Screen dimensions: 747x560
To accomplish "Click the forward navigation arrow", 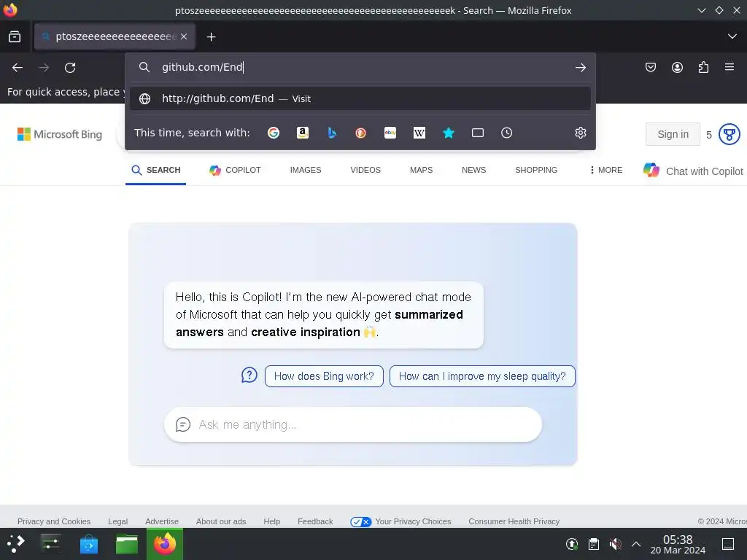I will tap(44, 68).
